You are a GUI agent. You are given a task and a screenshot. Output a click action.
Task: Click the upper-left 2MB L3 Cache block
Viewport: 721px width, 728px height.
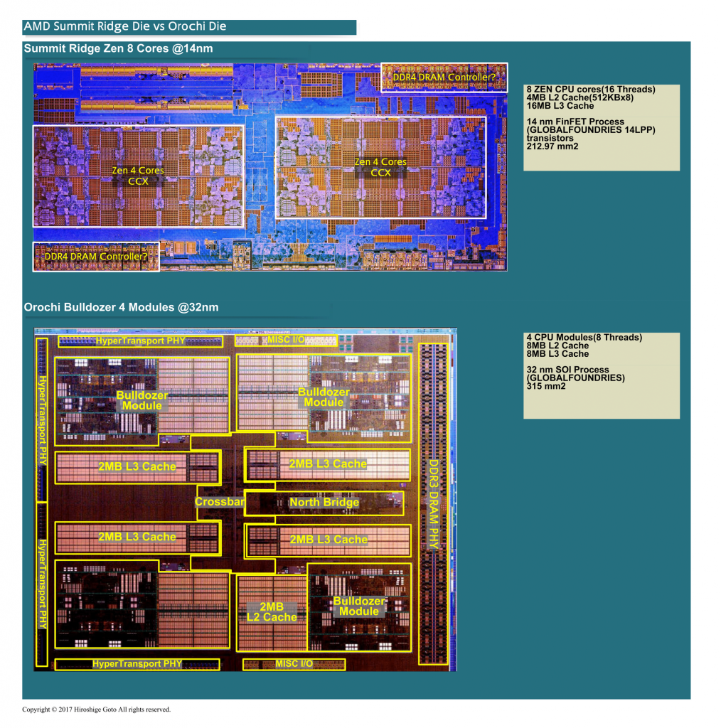[x=137, y=467]
